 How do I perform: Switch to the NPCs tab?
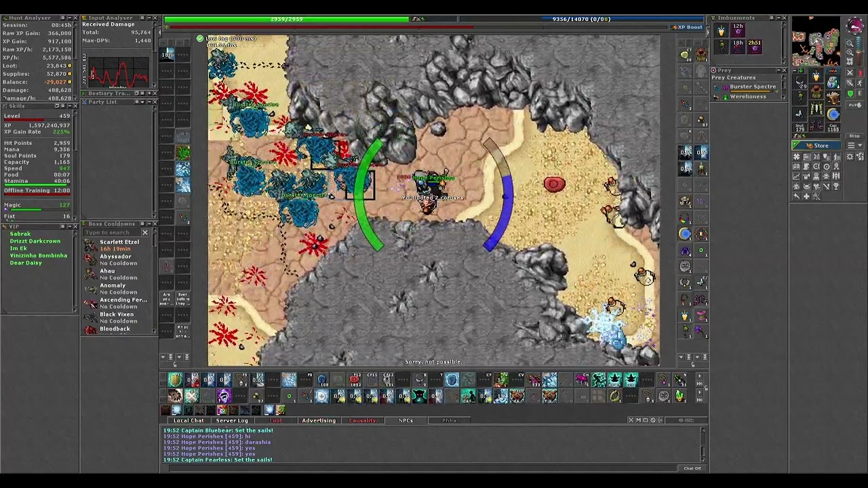(x=406, y=421)
